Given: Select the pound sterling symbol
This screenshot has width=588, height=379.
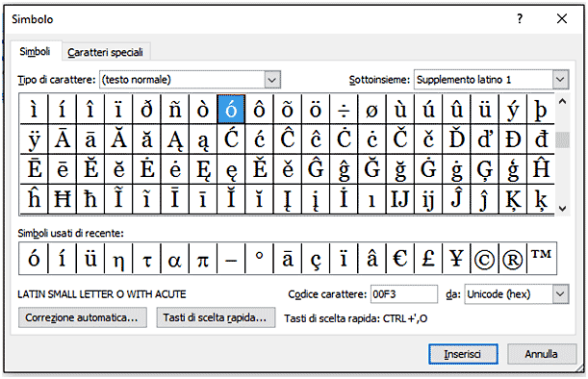Looking at the screenshot, I should [x=428, y=259].
